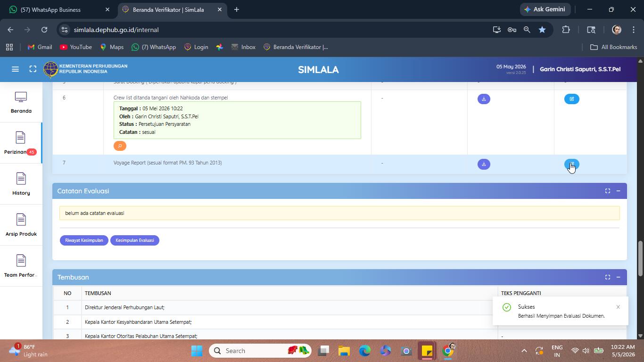Screen dimensions: 644x362
Task: Collapse the Tembusan panel
Action: point(618,277)
